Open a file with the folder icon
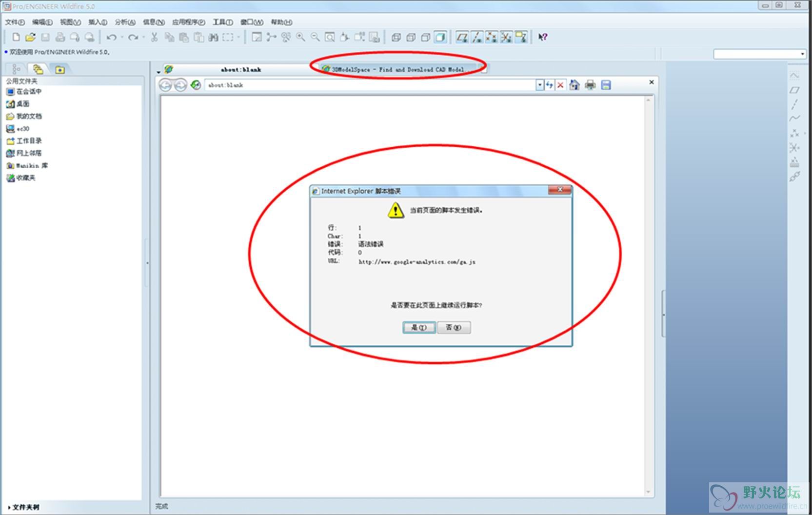This screenshot has height=515, width=812. click(x=30, y=37)
